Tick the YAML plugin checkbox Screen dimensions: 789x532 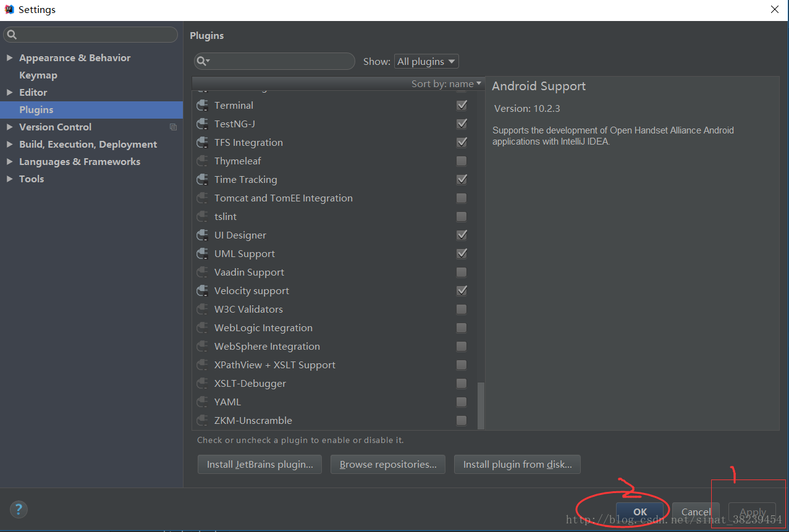462,402
